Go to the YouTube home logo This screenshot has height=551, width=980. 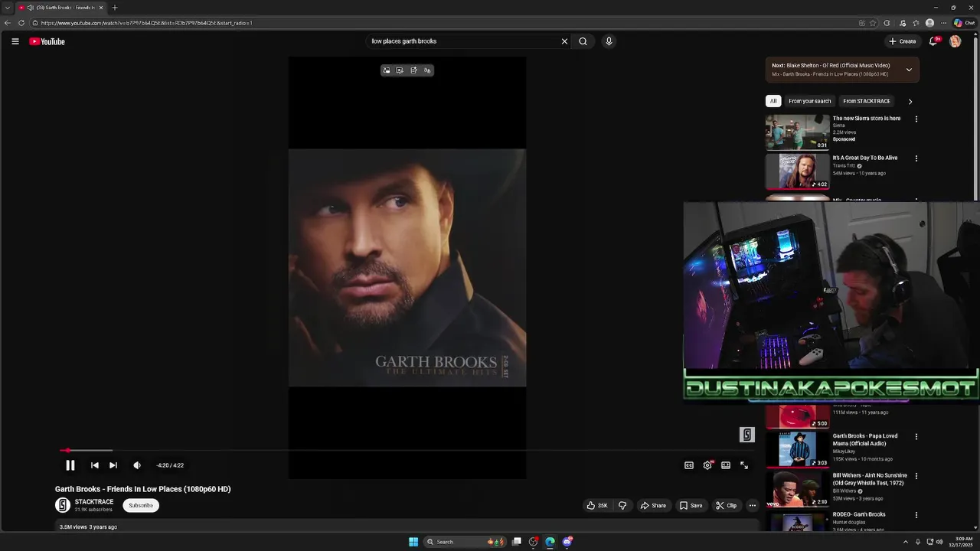(47, 41)
